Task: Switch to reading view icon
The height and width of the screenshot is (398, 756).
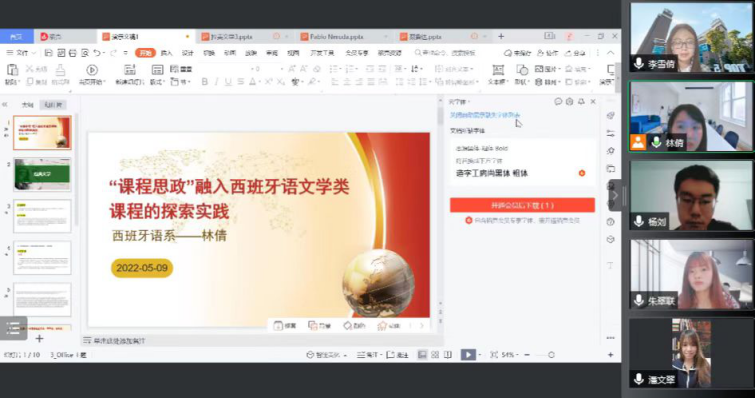Action: (448, 355)
